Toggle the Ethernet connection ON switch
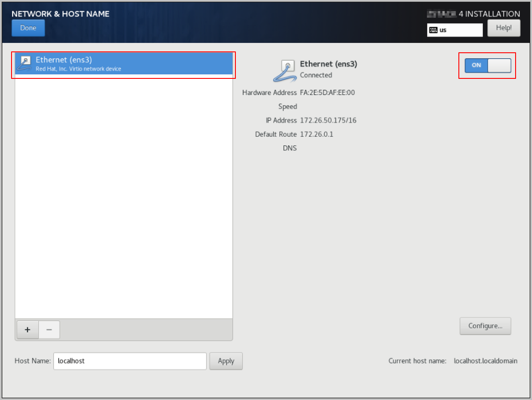The width and height of the screenshot is (532, 400). pos(488,65)
